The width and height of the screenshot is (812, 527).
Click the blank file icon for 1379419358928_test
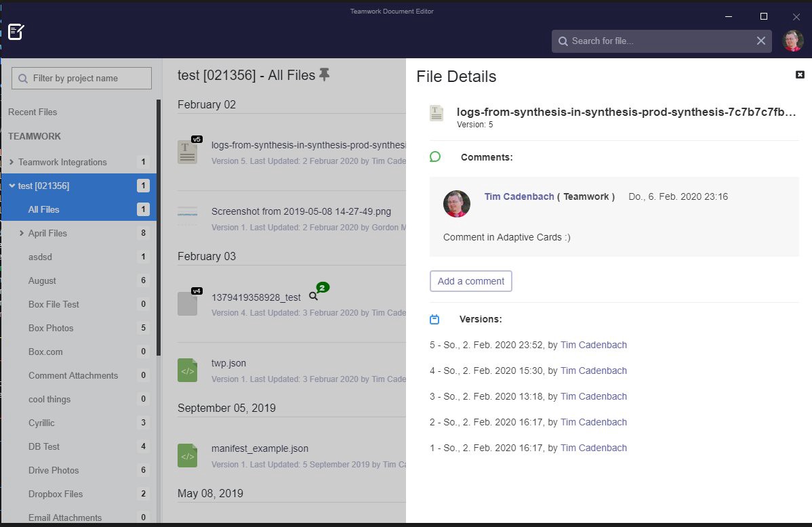click(x=188, y=304)
